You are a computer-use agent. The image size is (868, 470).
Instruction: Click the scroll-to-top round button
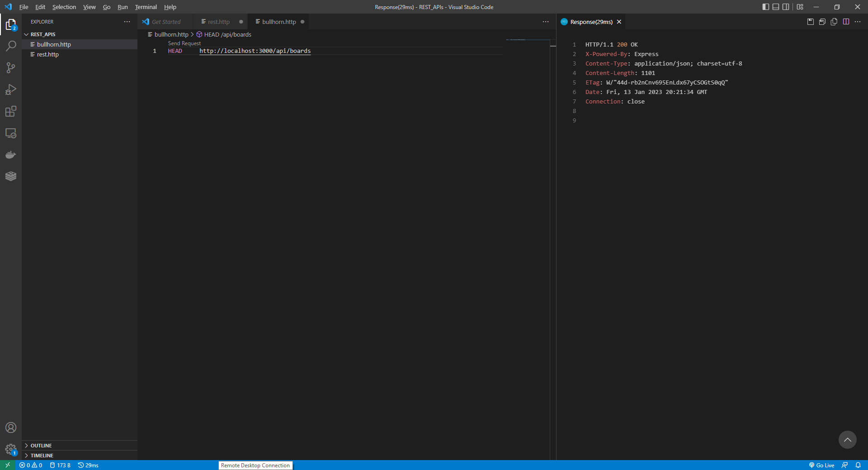click(847, 440)
